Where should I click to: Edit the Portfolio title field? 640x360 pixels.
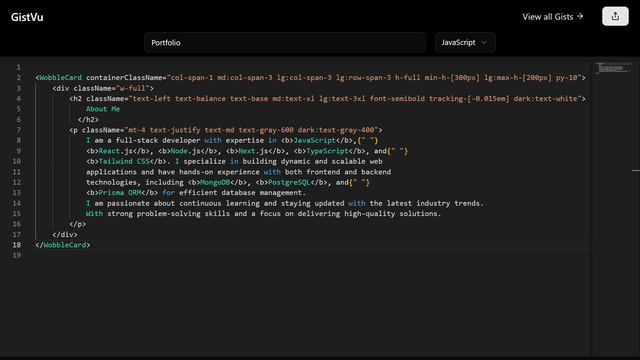(285, 42)
